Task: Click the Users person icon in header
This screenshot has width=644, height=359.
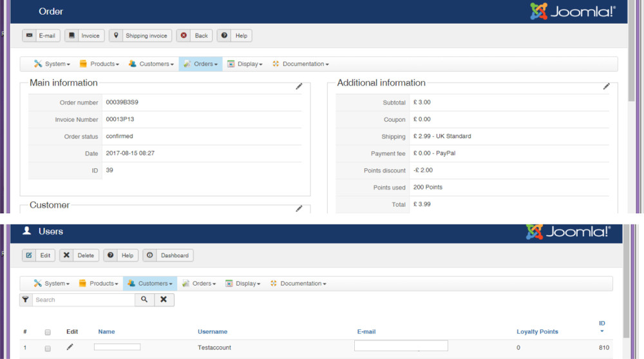Action: pyautogui.click(x=26, y=231)
